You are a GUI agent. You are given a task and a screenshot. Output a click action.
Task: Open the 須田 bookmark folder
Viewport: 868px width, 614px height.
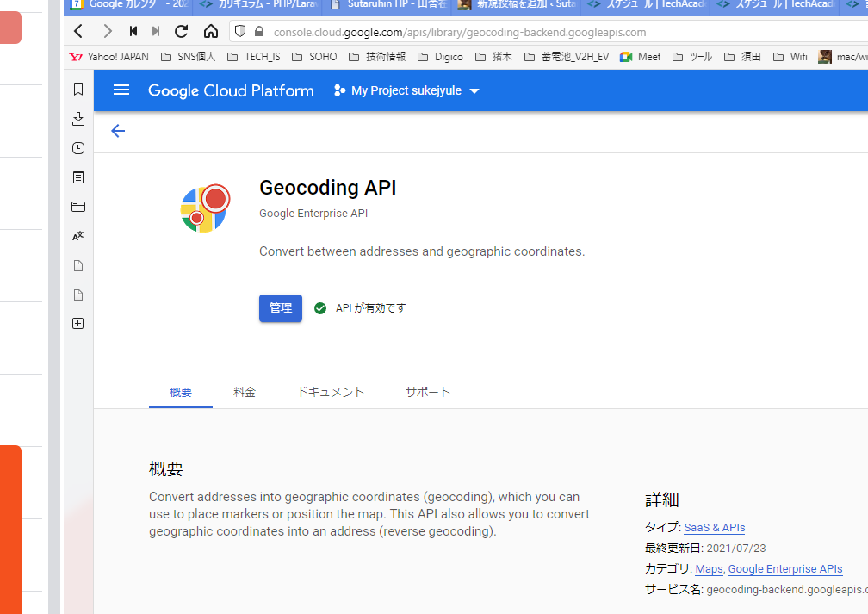pos(743,57)
